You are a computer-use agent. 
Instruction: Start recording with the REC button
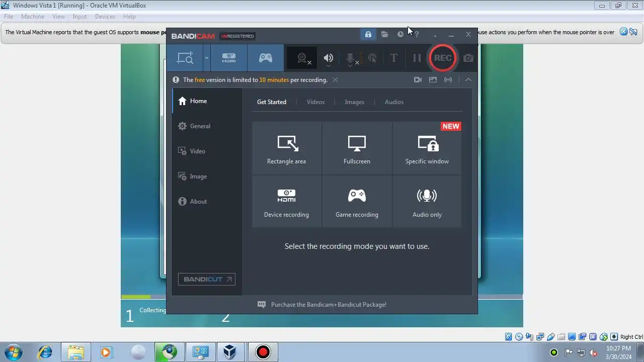tap(442, 58)
